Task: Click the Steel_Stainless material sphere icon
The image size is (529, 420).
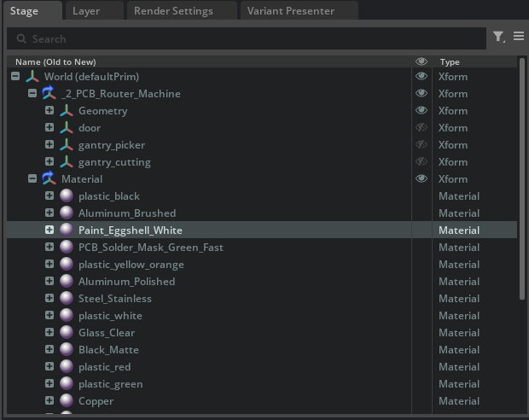Action: (67, 299)
